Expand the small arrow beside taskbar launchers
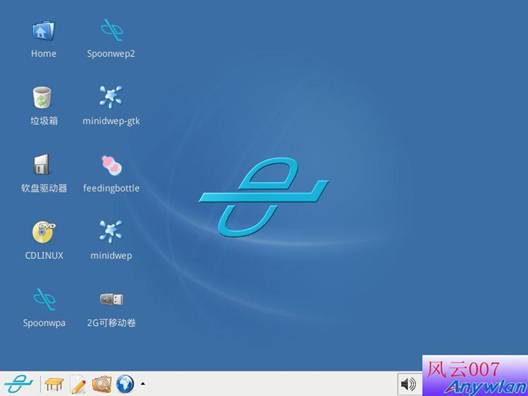The width and height of the screenshot is (528, 396). [x=143, y=384]
